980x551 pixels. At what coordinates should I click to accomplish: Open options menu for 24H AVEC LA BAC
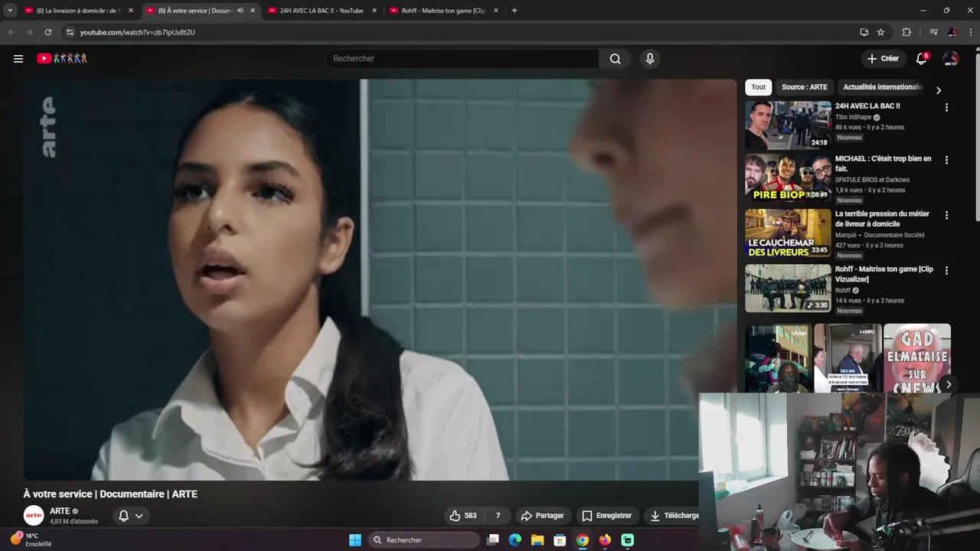coord(946,108)
